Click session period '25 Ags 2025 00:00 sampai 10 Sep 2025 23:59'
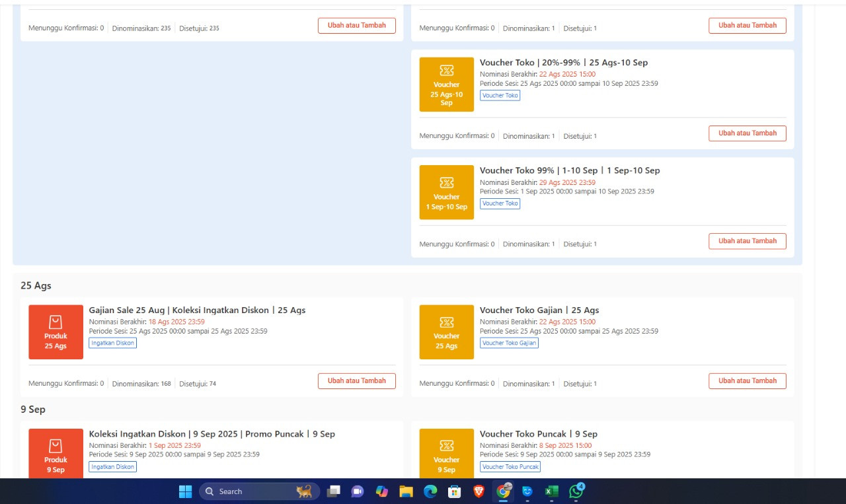Screen dimensions: 846x504 (589, 84)
